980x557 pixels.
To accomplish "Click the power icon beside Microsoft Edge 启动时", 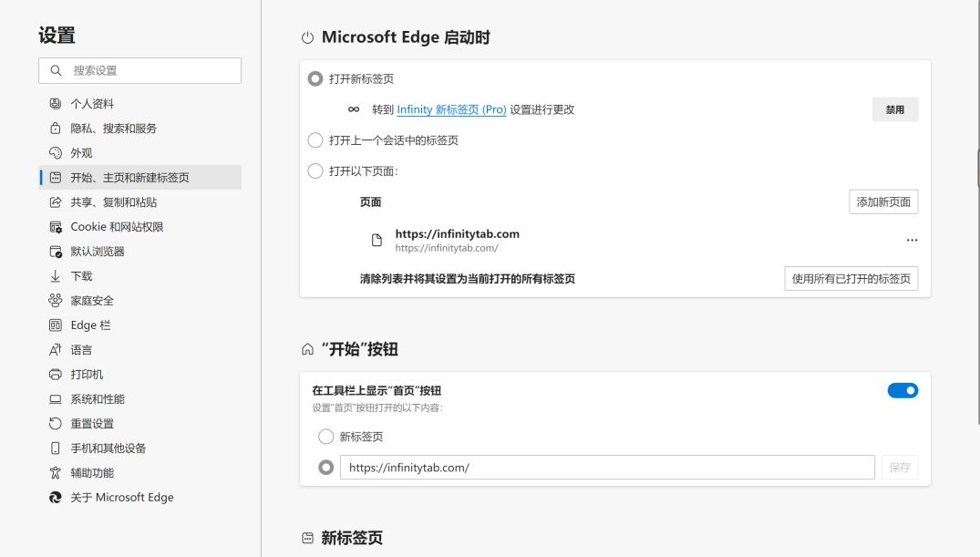I will pyautogui.click(x=307, y=37).
